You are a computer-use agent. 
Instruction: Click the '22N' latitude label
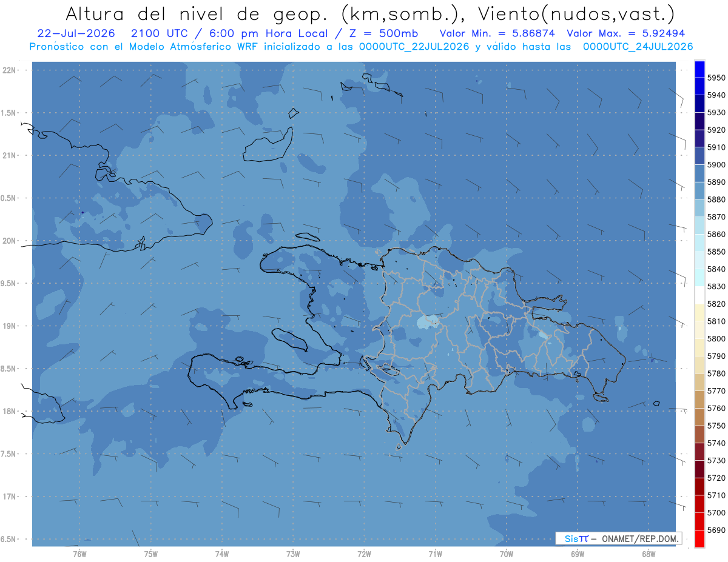coord(10,70)
